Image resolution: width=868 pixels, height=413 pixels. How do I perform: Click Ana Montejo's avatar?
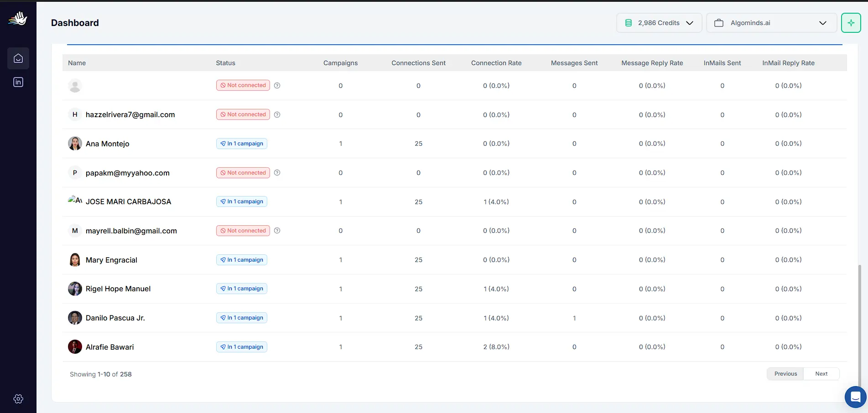[x=75, y=144]
